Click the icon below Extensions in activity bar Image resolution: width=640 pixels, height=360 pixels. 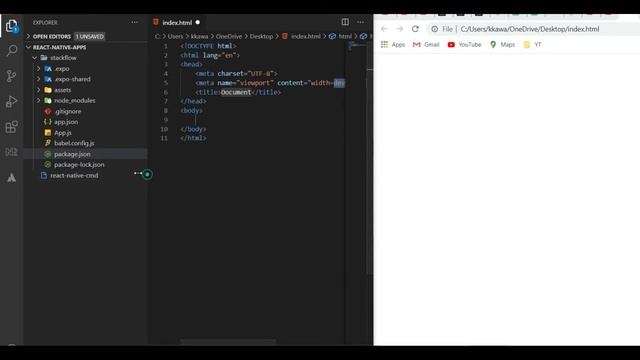click(x=11, y=152)
